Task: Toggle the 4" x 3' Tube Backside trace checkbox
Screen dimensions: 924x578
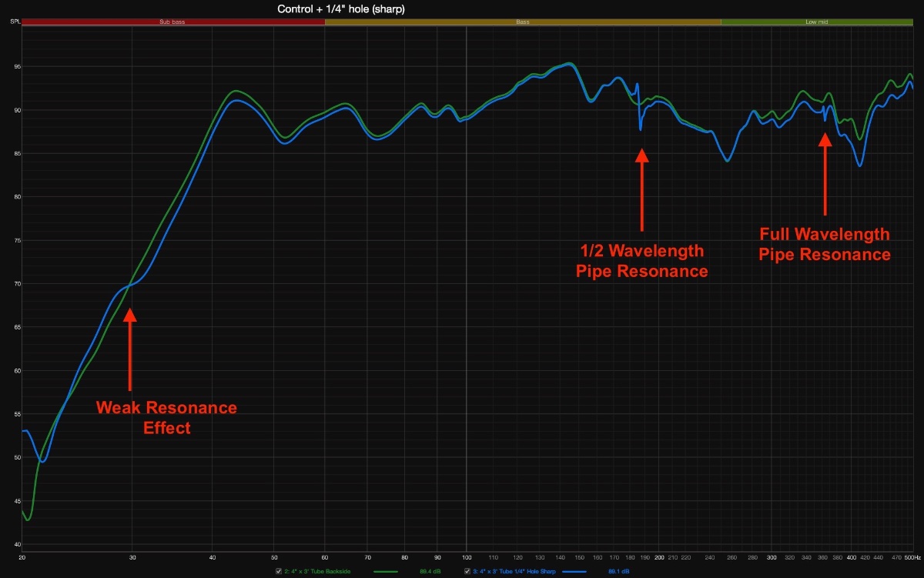Action: click(x=279, y=572)
